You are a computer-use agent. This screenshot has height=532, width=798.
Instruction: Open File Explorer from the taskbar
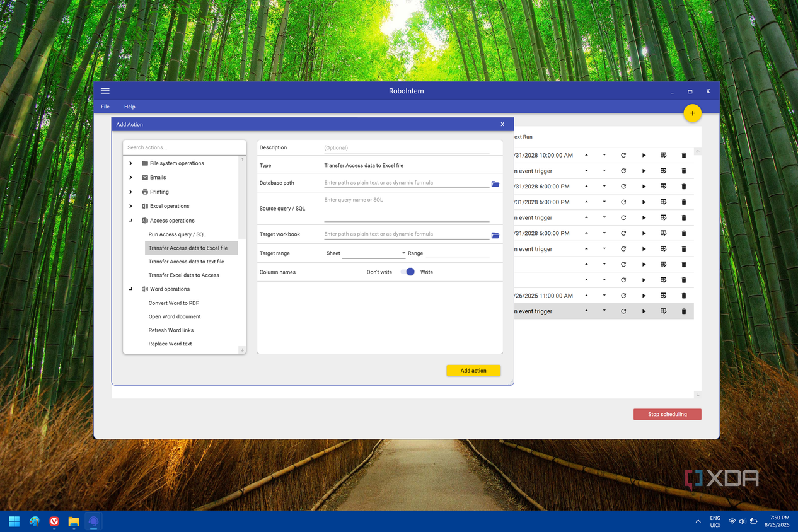pos(74,521)
